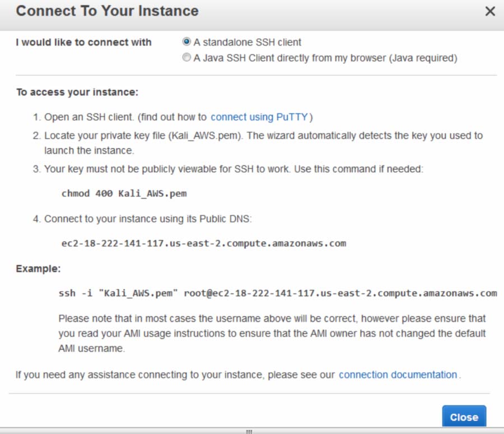Select the standalone SSH client radio button
504x434 pixels.
(186, 42)
